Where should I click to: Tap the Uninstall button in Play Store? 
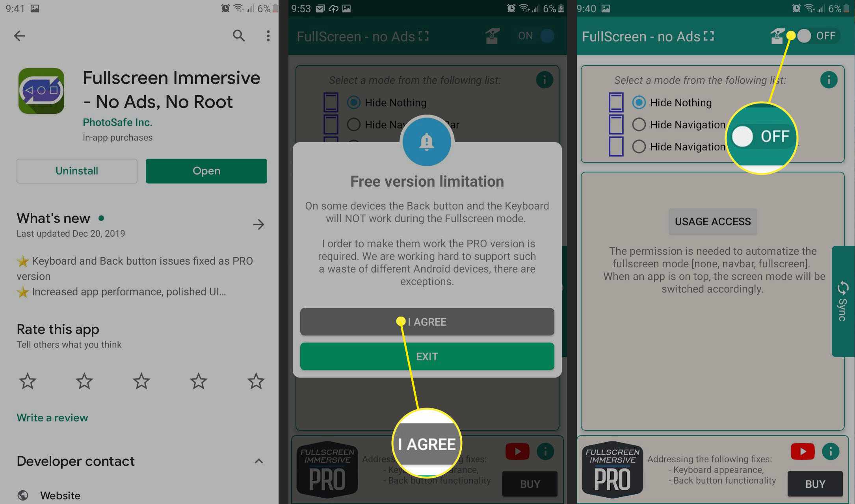(x=76, y=171)
